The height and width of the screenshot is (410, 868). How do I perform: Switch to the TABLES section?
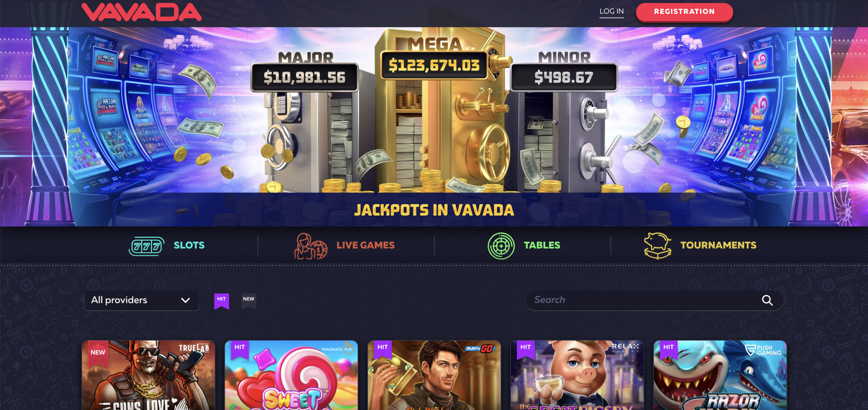[x=542, y=245]
